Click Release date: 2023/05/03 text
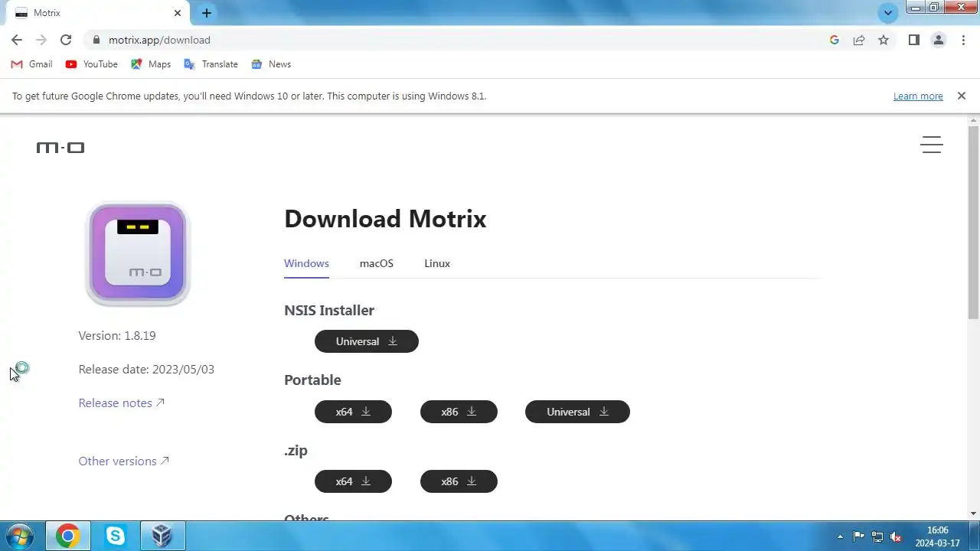The width and height of the screenshot is (980, 551). [x=146, y=369]
